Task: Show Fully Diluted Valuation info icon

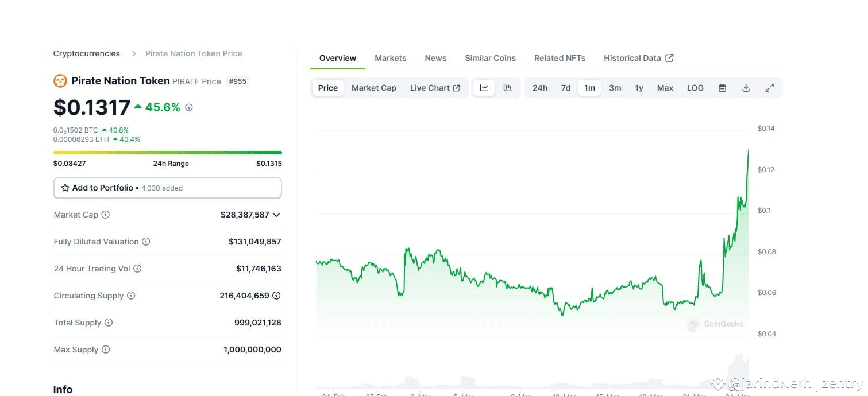Action: [x=146, y=242]
